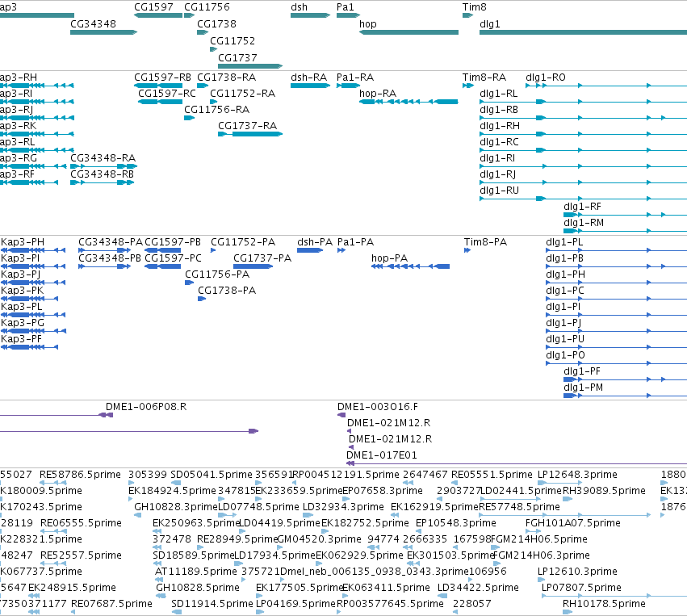Select transcript CG11752-RA

[213, 102]
